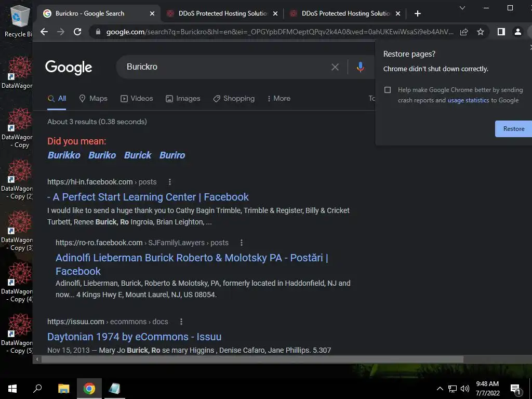Select the DataWagon - Copy desktop shortcut
This screenshot has width=532, height=399.
tap(18, 128)
